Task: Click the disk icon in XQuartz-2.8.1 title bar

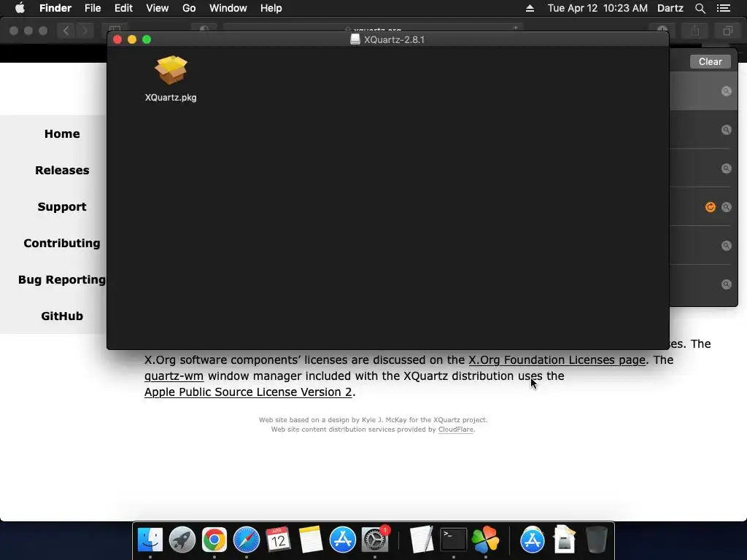Action: 355,39
